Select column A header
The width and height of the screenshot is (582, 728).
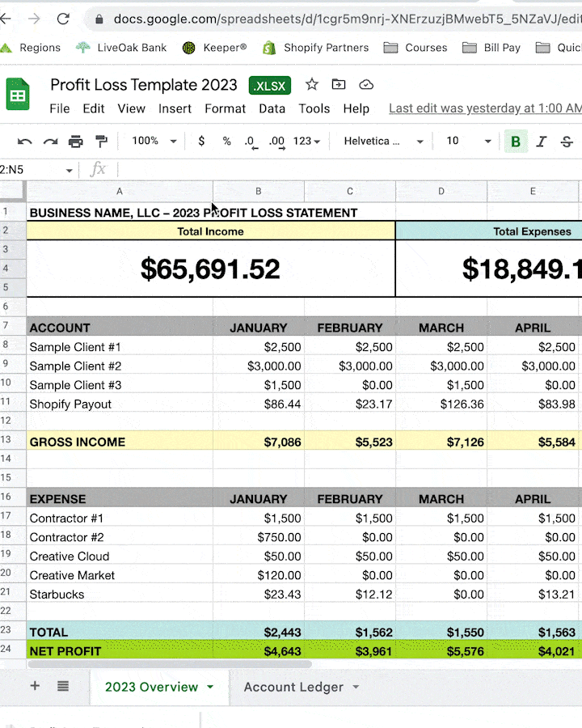tap(120, 191)
